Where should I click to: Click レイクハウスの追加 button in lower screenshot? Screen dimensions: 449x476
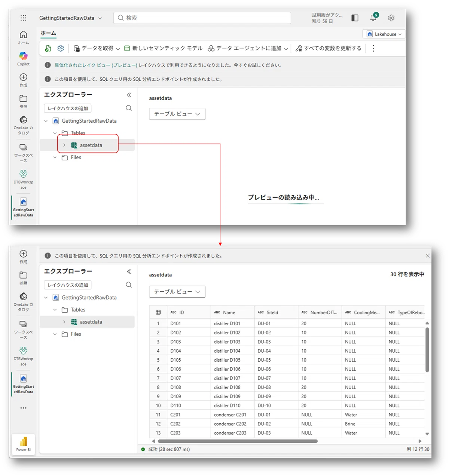(x=68, y=285)
